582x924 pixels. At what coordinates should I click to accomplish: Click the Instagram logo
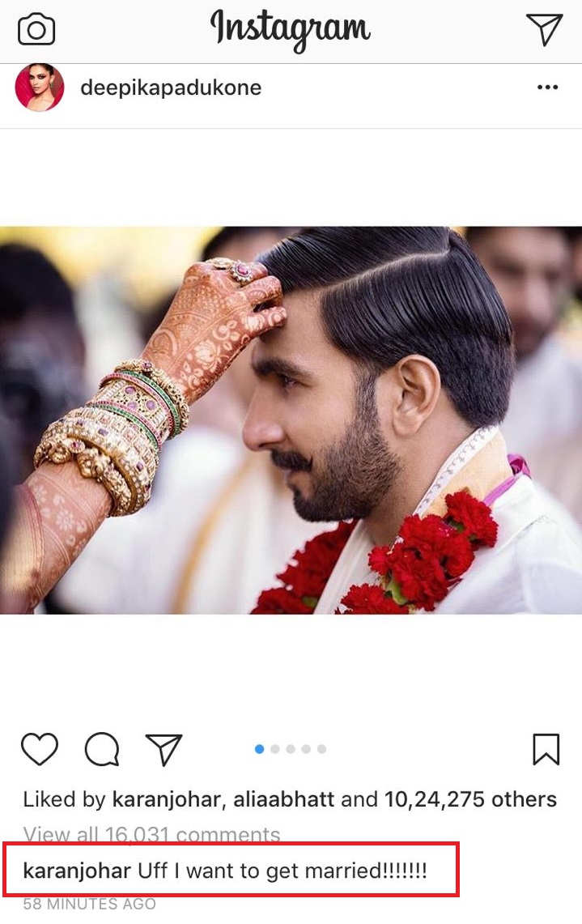tap(291, 29)
